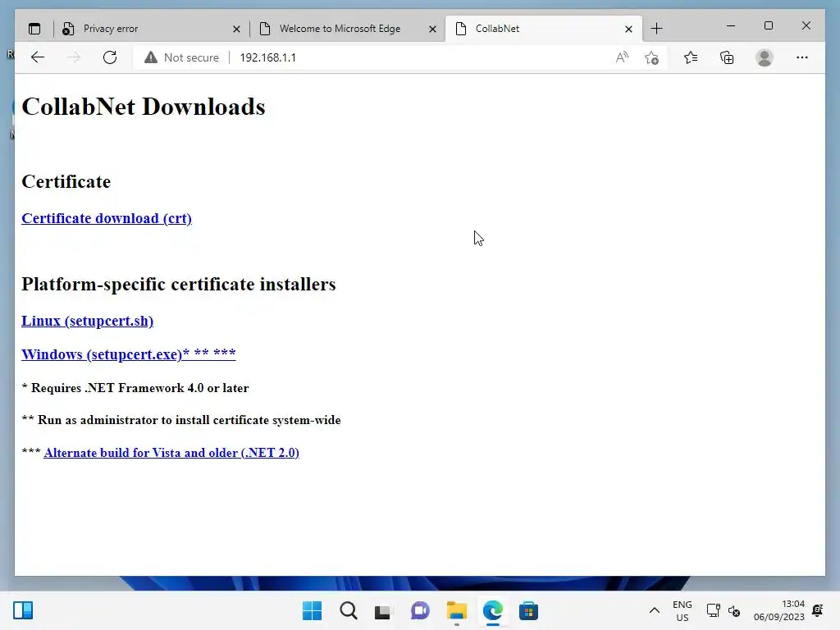
Task: Switch the ENG US input language
Action: (682, 610)
